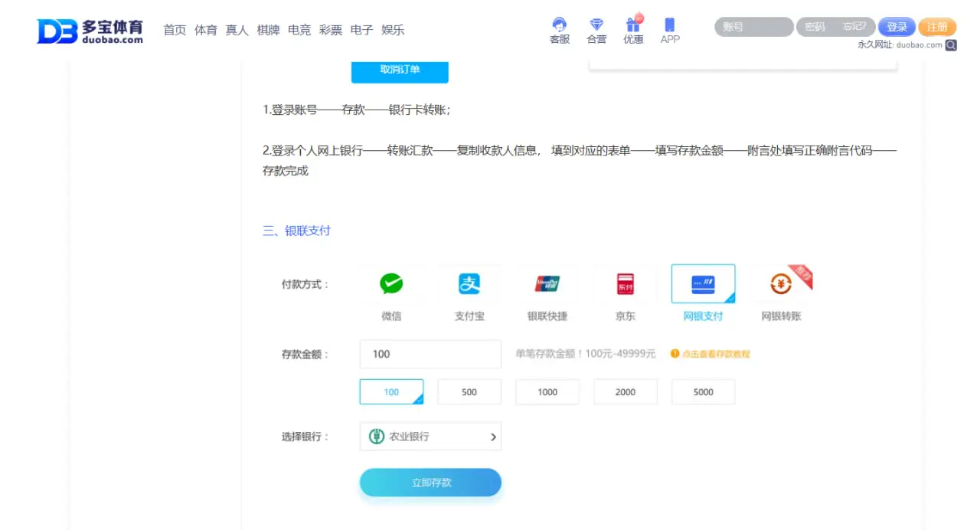Select the 500 deposit amount option
This screenshot has height=530, width=980.
tap(469, 391)
